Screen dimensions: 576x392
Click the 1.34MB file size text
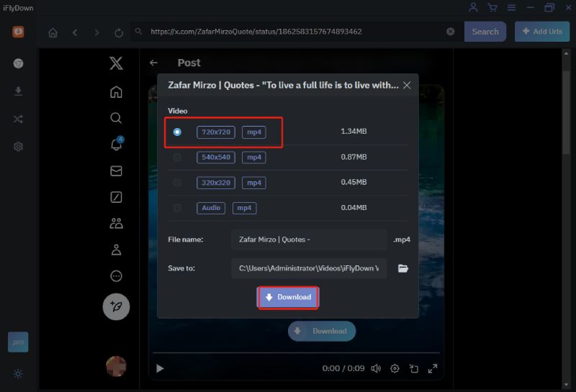tap(354, 131)
